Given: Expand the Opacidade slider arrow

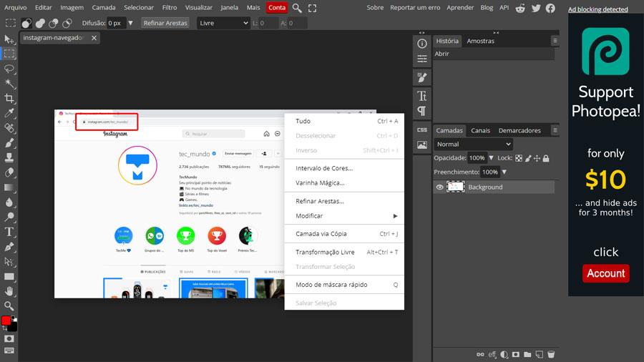Looking at the screenshot, I should click(491, 158).
